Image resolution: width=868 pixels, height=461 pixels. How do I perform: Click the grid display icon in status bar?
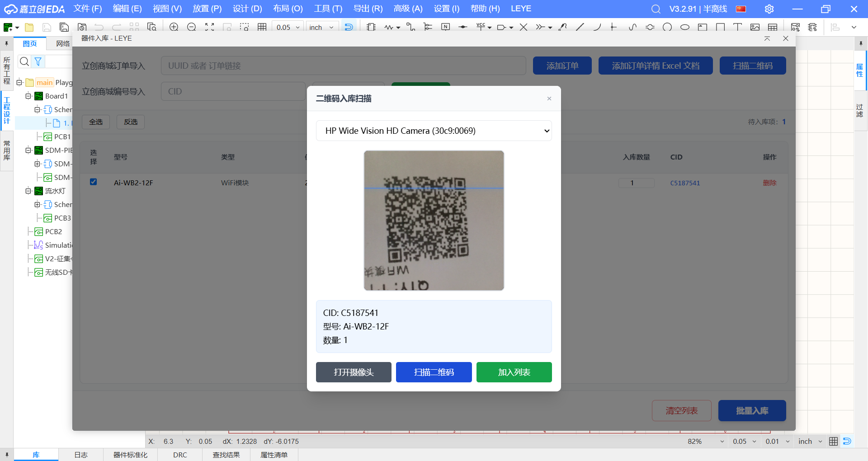833,442
